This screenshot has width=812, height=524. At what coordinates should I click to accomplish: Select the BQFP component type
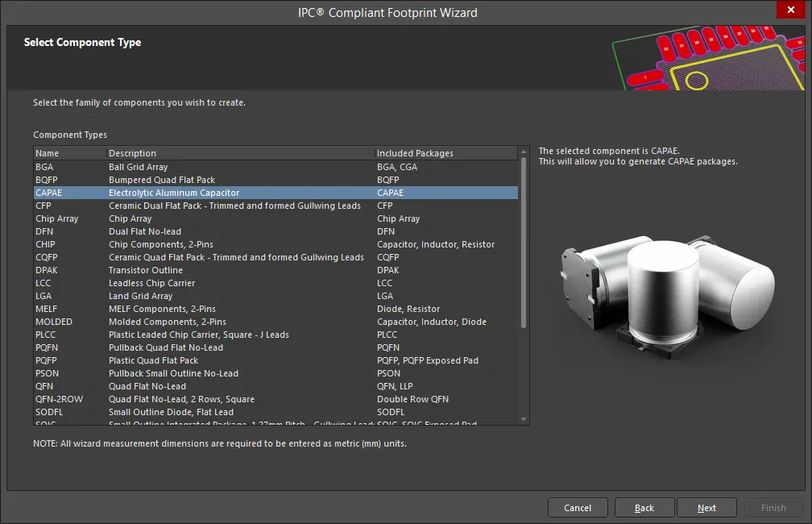pyautogui.click(x=276, y=180)
